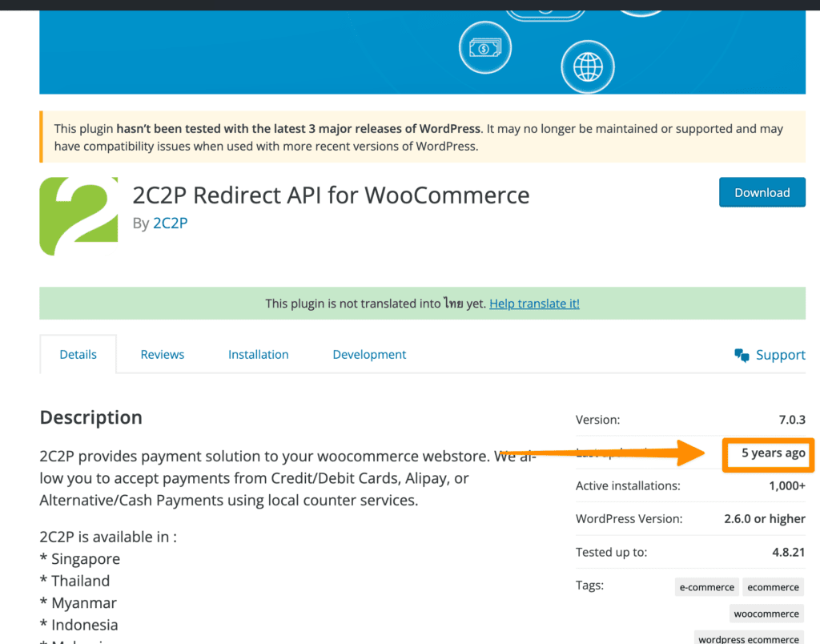Click the Description heading
The height and width of the screenshot is (644, 820).
click(91, 417)
